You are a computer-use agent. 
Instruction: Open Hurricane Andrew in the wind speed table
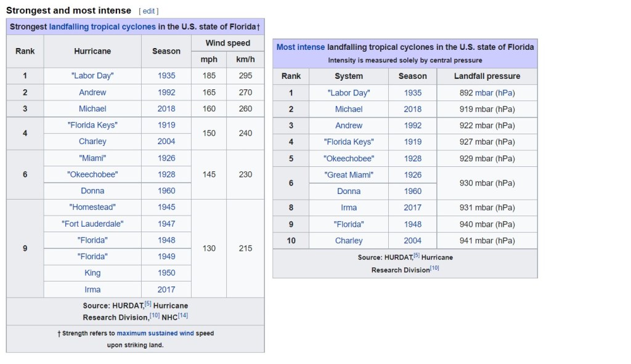click(x=92, y=92)
